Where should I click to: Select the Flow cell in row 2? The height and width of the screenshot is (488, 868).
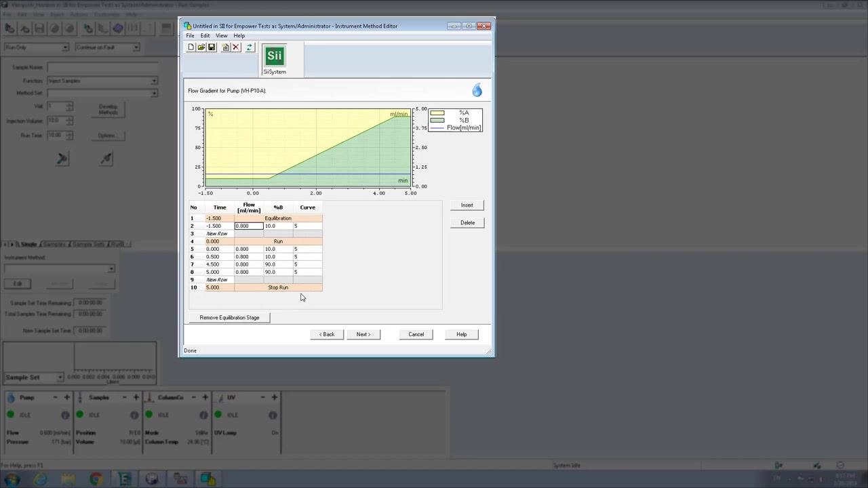(x=249, y=226)
